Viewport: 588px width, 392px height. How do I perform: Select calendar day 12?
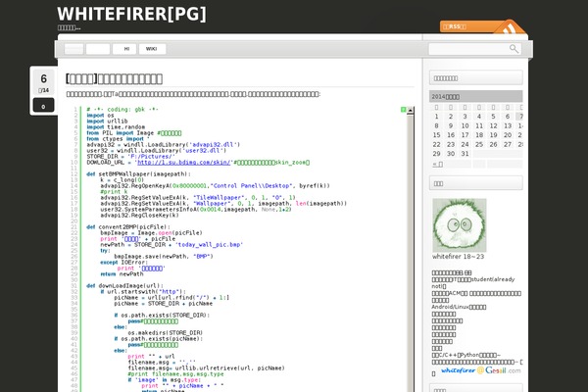point(493,126)
